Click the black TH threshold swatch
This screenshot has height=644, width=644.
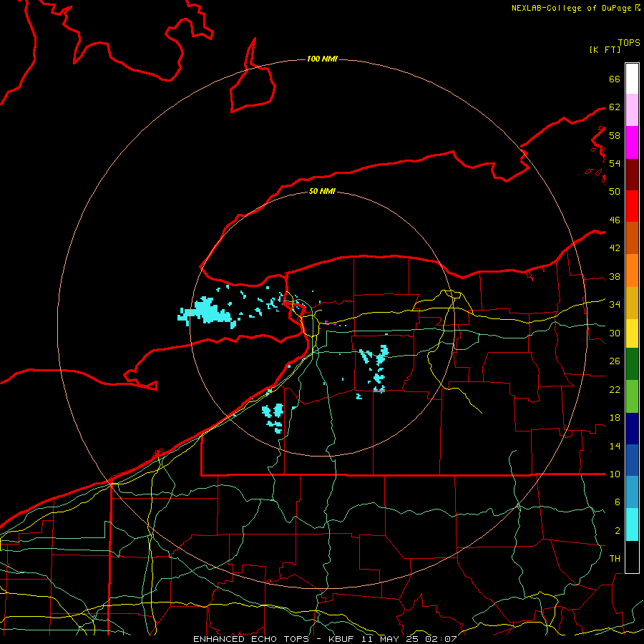(x=632, y=557)
